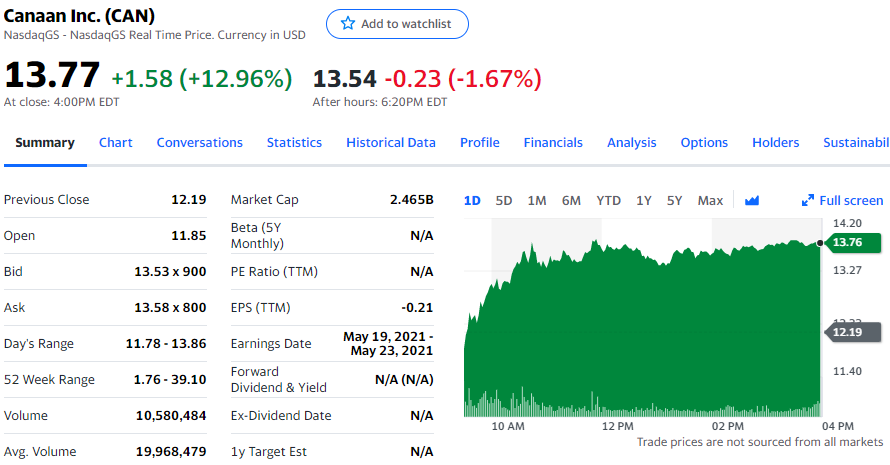Click the main price 13.77

coord(52,76)
